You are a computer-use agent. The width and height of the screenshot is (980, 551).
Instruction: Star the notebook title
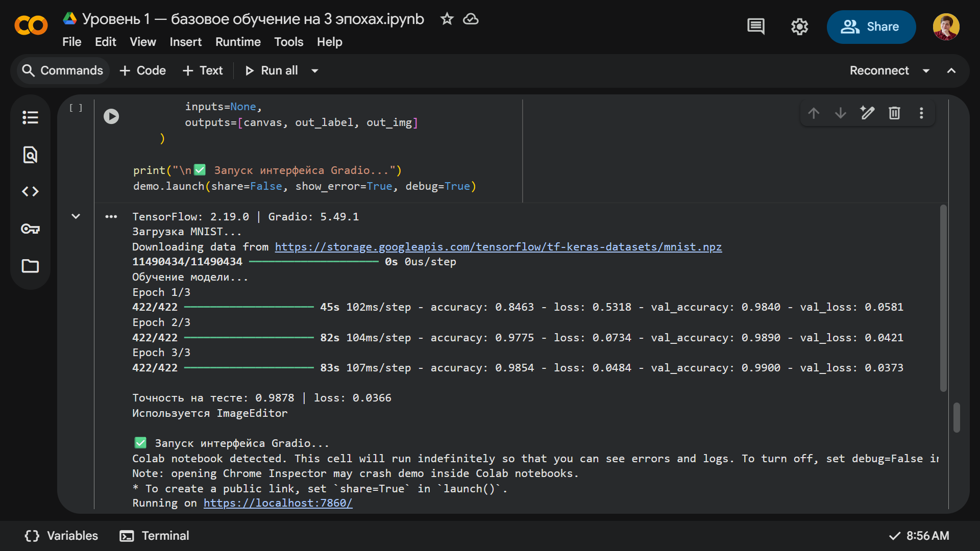tap(447, 19)
